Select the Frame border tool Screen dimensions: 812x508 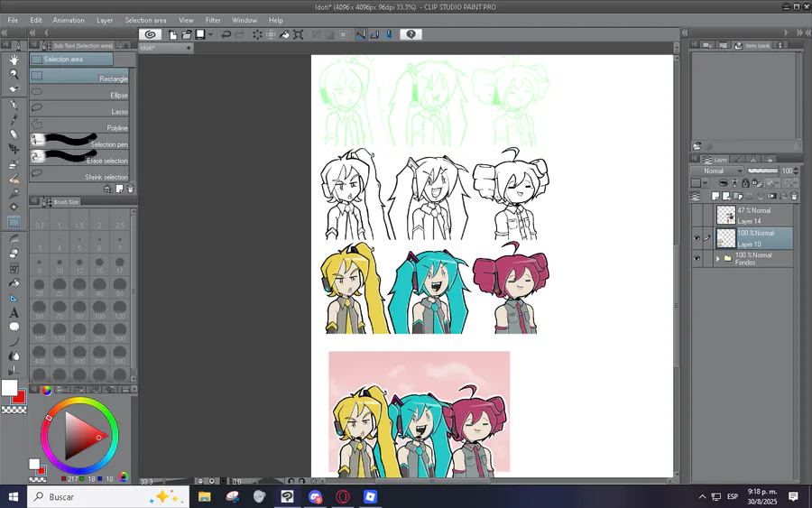pyautogui.click(x=14, y=268)
